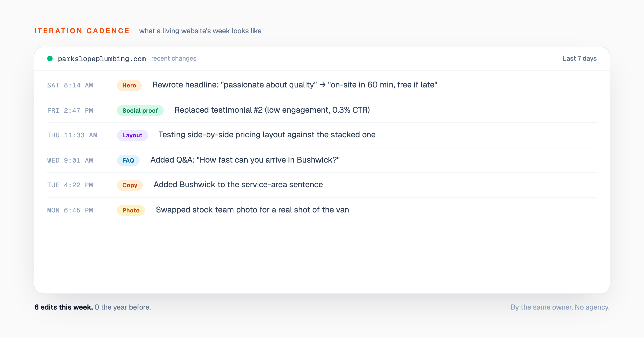Viewport: 644px width, 338px height.
Task: Open the Last 7 days filter
Action: coord(579,58)
